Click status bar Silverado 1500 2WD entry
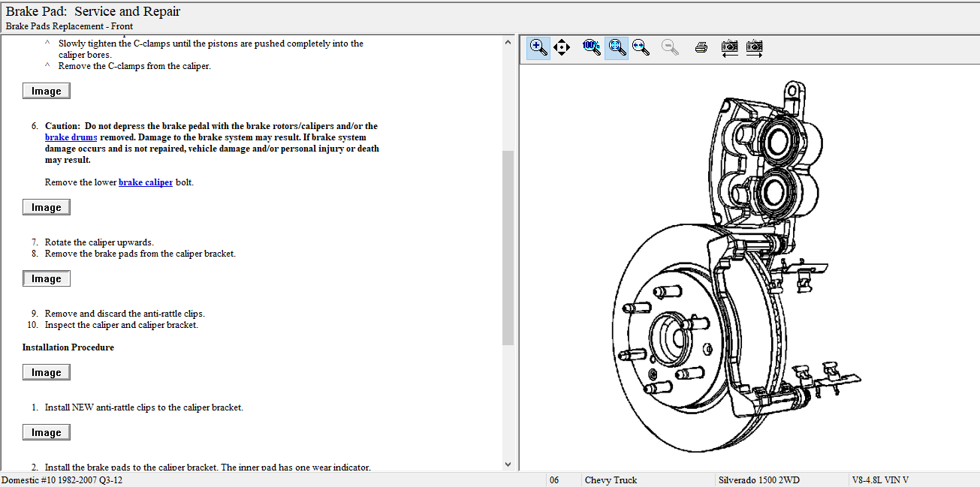The height and width of the screenshot is (487, 980). tap(758, 480)
